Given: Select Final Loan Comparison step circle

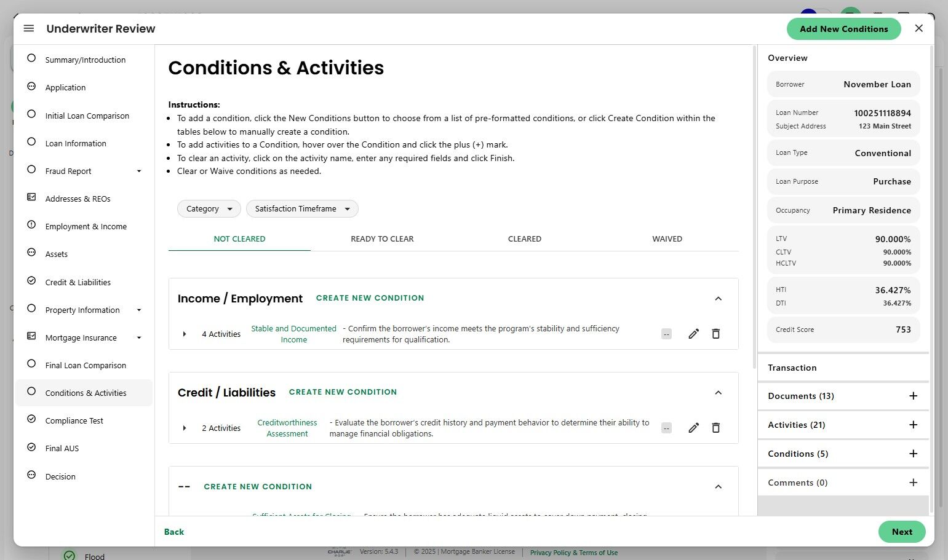Looking at the screenshot, I should pyautogui.click(x=31, y=364).
